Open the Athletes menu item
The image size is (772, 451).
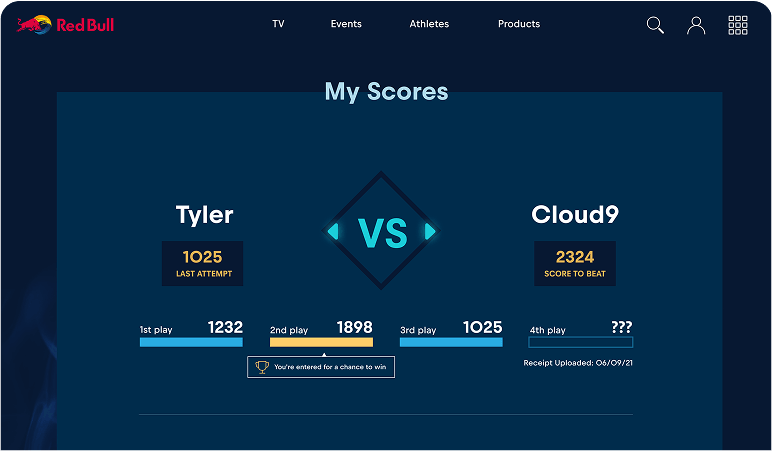click(429, 24)
